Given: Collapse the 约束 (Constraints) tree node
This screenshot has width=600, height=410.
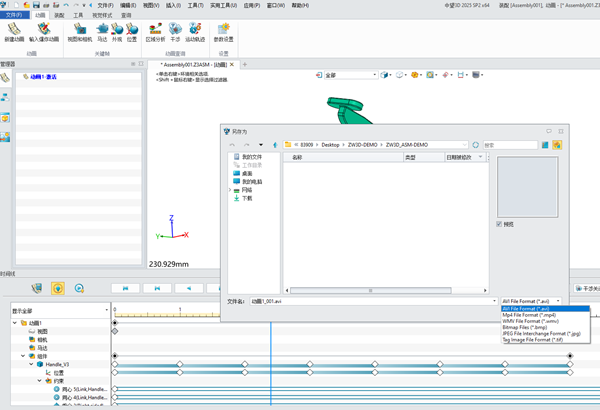Looking at the screenshot, I should coord(39,381).
